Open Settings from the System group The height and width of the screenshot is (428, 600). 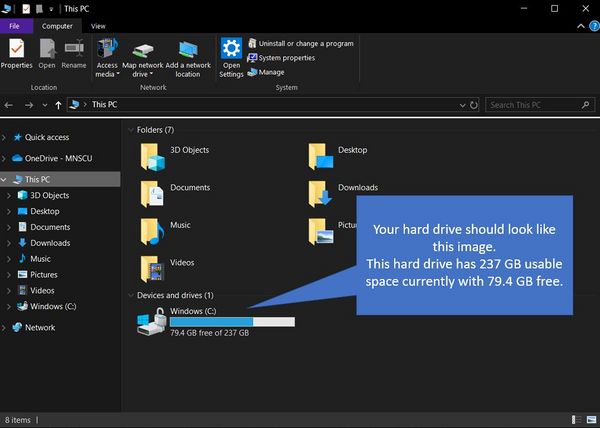231,57
